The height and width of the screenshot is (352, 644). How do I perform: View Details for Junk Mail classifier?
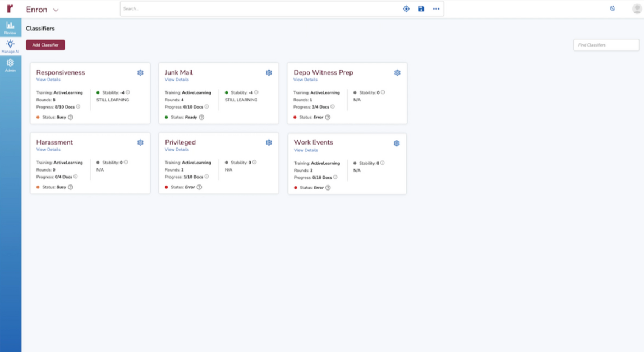tap(177, 80)
